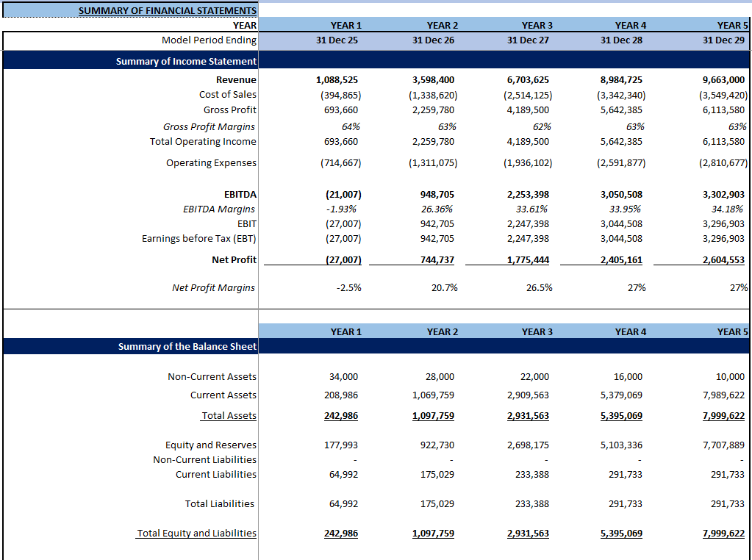Click the Gross Profit Margins 64% cell
Screen dimensions: 752x560
(351, 126)
